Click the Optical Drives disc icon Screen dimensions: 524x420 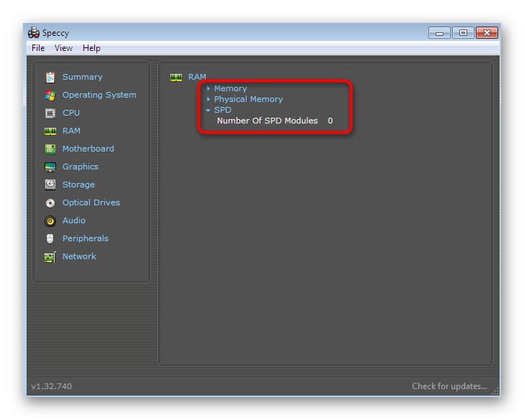pyautogui.click(x=50, y=202)
